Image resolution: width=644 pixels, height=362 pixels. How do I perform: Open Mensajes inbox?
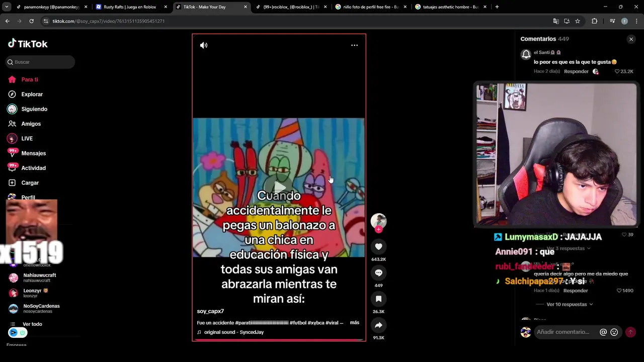point(33,153)
